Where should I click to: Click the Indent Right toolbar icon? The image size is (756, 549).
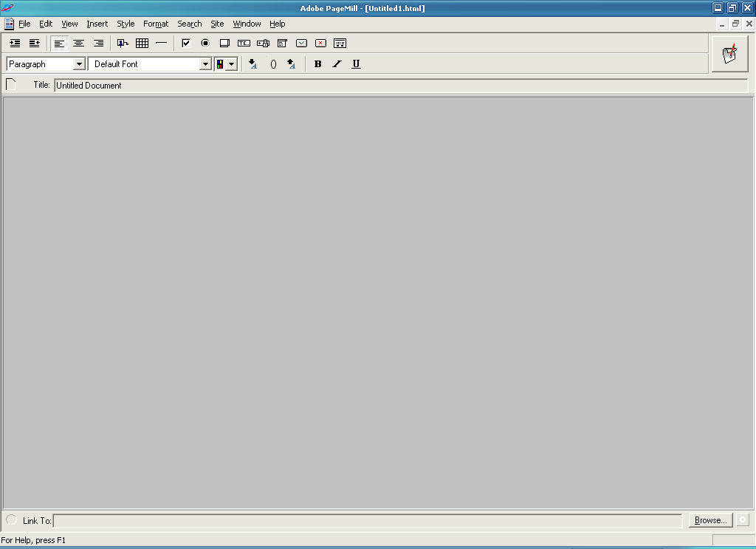click(x=15, y=44)
